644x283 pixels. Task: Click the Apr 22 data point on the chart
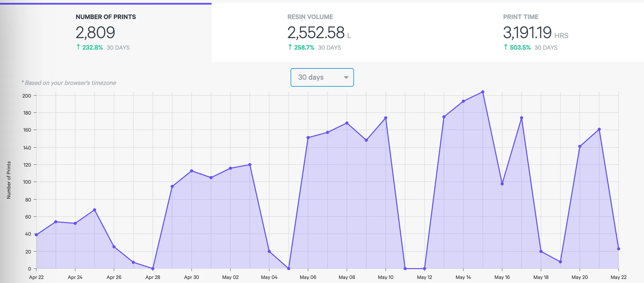[x=36, y=235]
